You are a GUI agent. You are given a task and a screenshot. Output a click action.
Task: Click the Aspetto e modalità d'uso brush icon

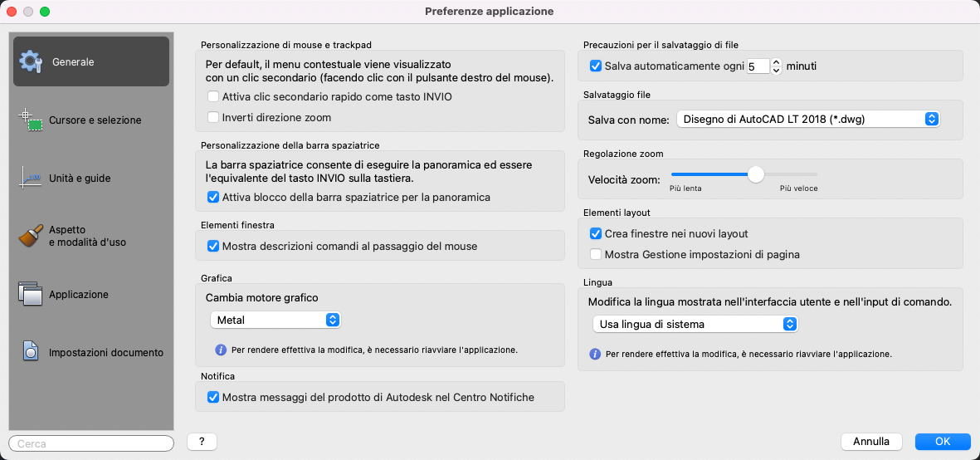[31, 236]
